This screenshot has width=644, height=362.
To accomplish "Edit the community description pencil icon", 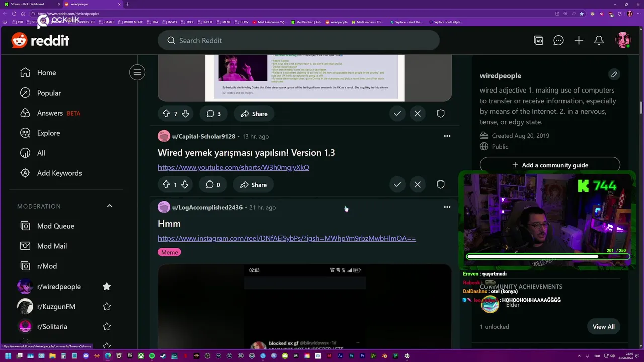I will pos(614,75).
